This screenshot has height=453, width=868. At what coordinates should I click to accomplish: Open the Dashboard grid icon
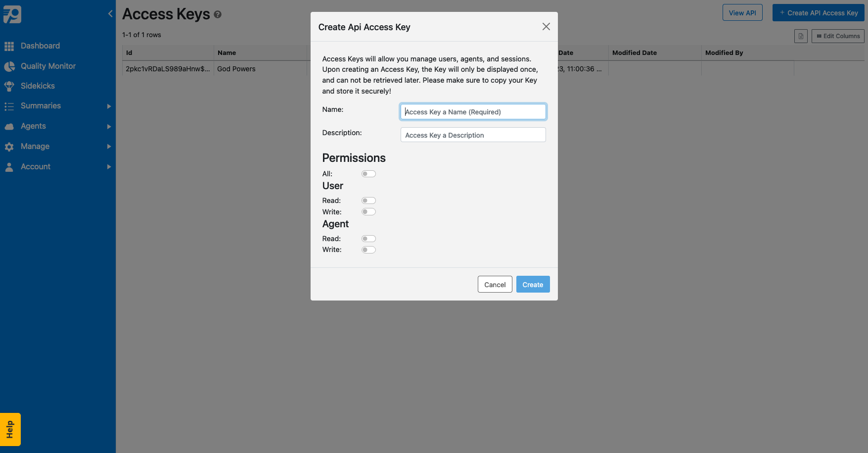10,46
